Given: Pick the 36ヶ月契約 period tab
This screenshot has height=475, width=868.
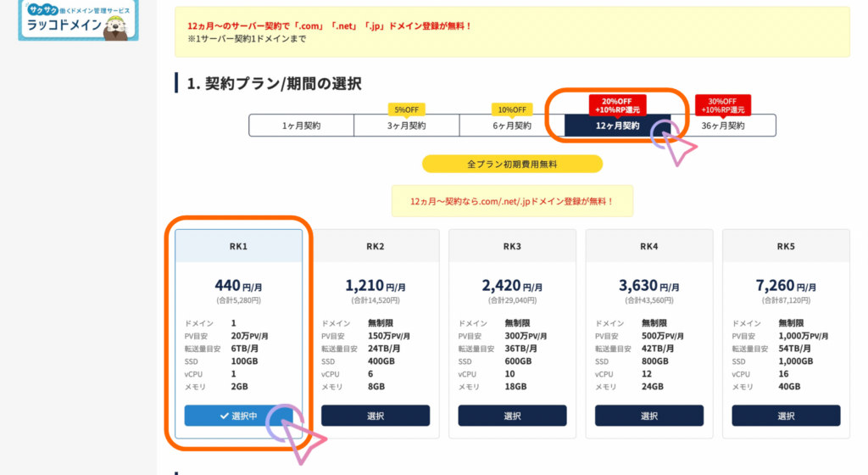Looking at the screenshot, I should (723, 126).
